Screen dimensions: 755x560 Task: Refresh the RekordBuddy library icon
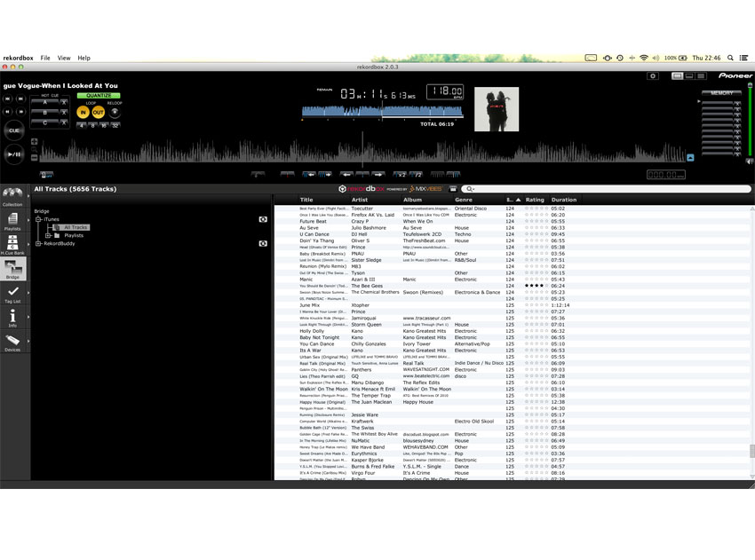coord(262,243)
